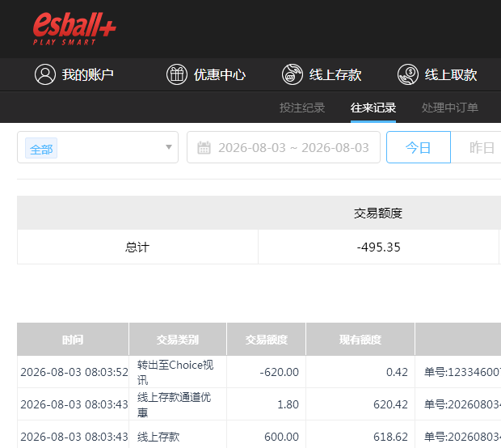Click balance 618.62

click(x=390, y=437)
